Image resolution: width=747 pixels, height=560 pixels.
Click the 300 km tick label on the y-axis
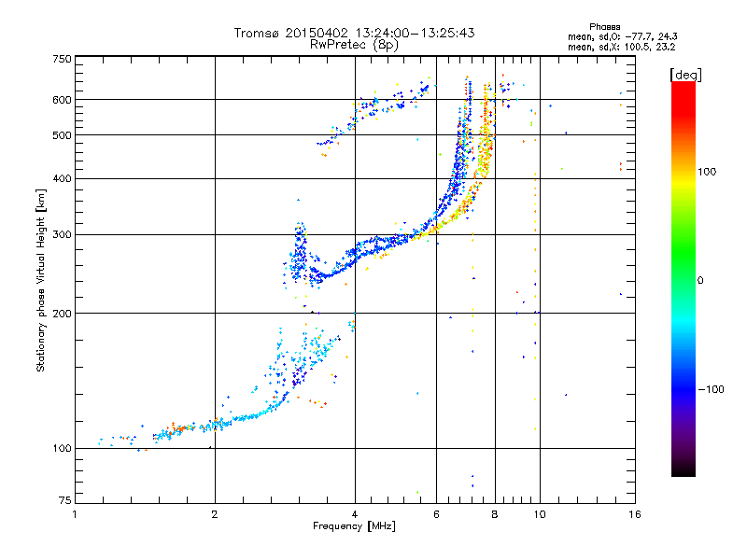61,235
